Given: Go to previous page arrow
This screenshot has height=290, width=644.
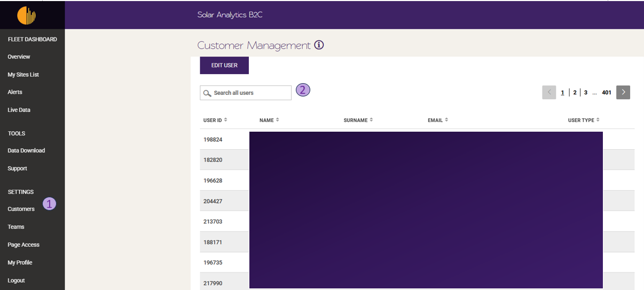Looking at the screenshot, I should 549,92.
